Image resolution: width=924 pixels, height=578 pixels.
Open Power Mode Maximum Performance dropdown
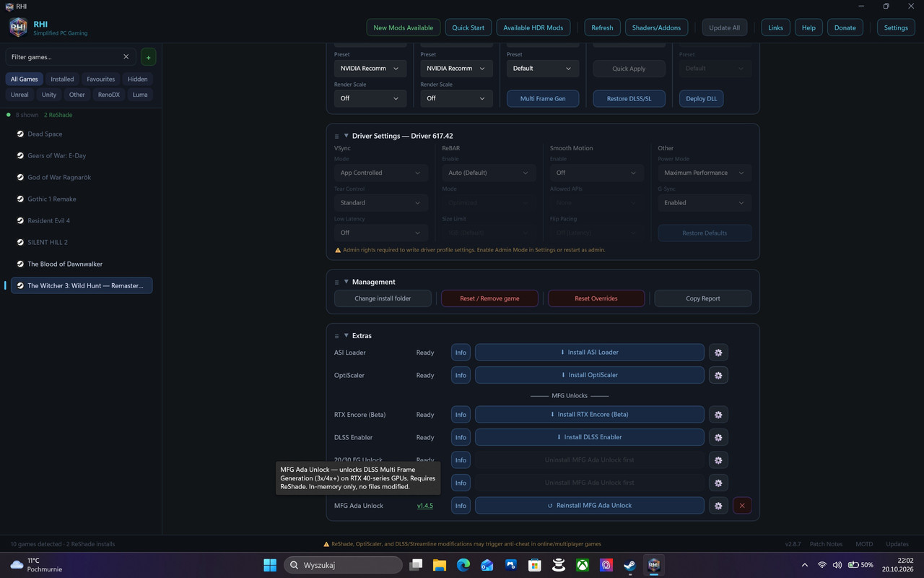[x=705, y=173]
